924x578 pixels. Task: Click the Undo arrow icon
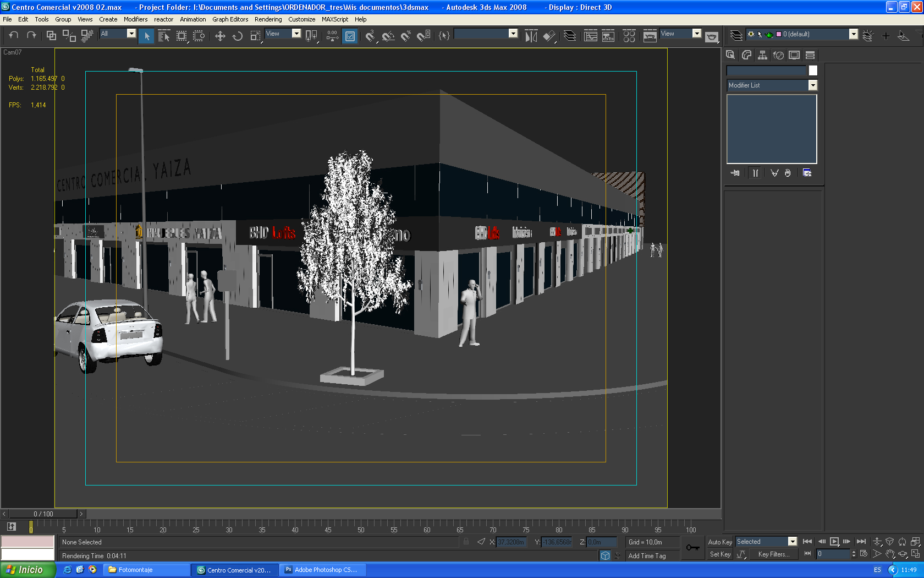(14, 35)
